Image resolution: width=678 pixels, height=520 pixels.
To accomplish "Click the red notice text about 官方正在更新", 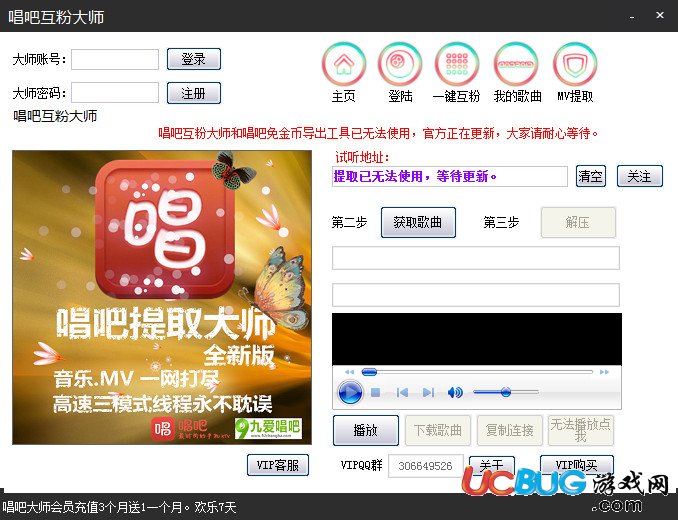I will [378, 133].
